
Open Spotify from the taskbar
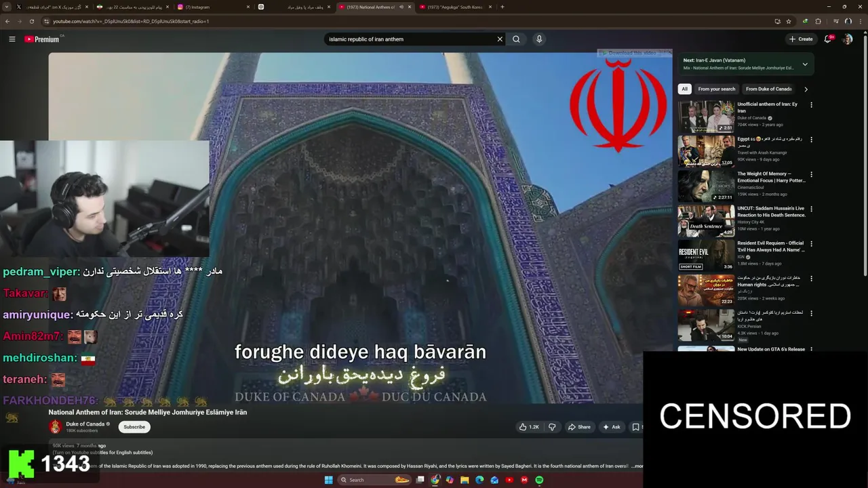tap(539, 480)
